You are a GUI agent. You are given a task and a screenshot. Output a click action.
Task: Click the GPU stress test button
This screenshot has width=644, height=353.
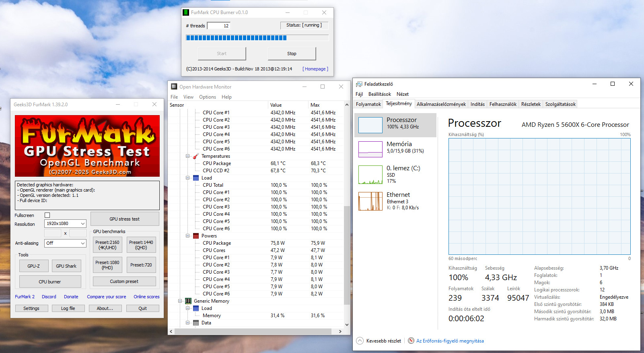125,219
